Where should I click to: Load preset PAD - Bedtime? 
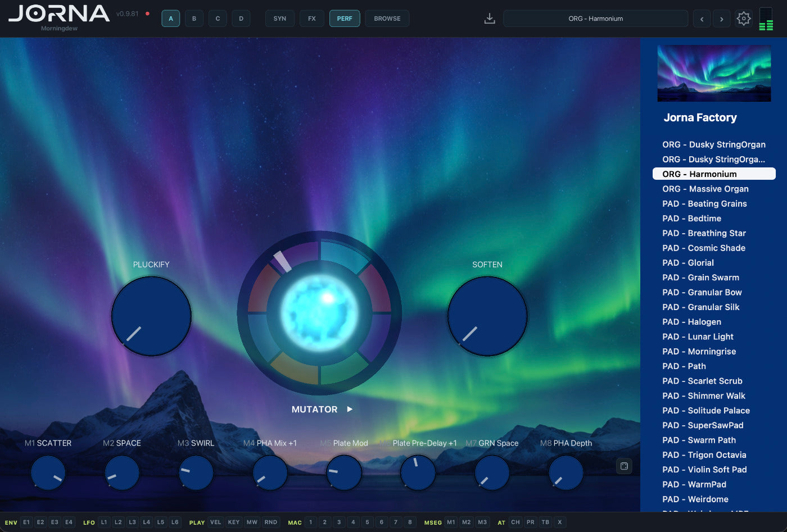tap(714, 219)
